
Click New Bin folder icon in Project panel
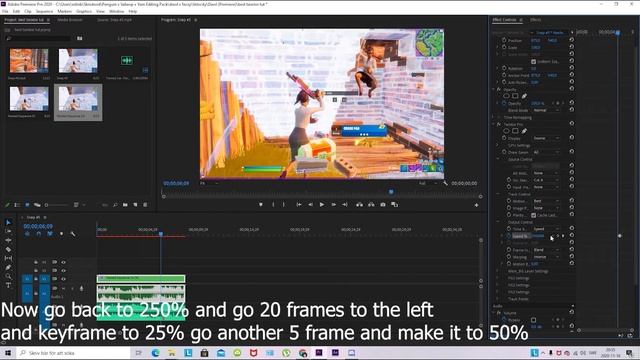(x=125, y=205)
